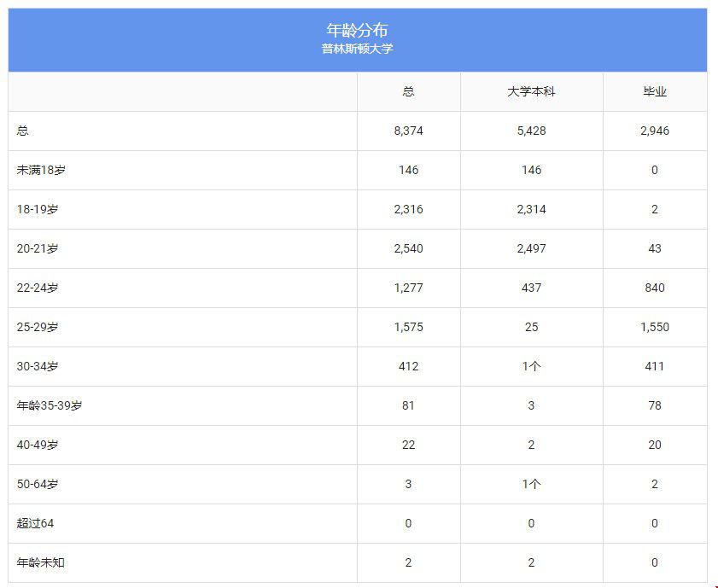
Task: Select the value 1,575
Action: click(x=408, y=327)
